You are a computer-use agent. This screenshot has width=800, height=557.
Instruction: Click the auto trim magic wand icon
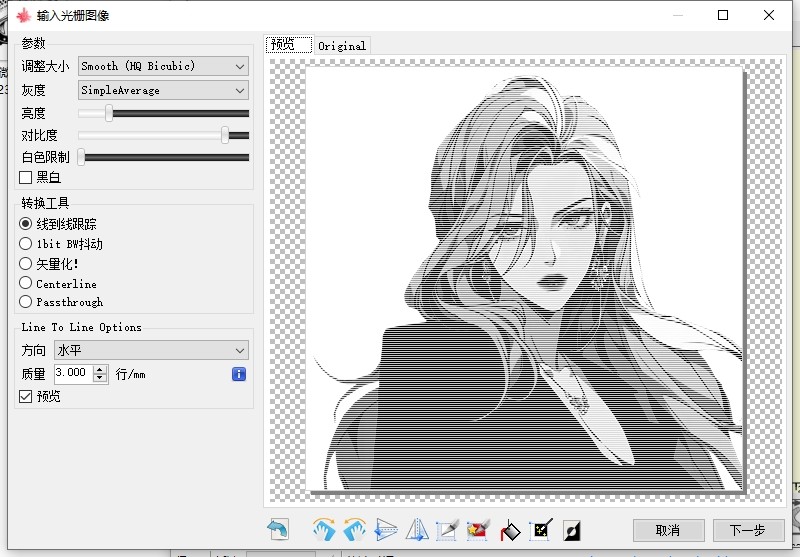click(541, 529)
